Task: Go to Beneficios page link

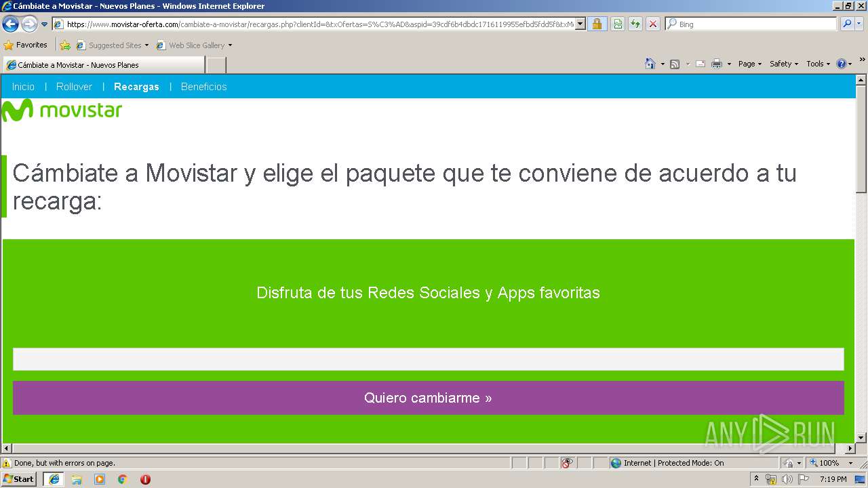Action: pyautogui.click(x=203, y=87)
